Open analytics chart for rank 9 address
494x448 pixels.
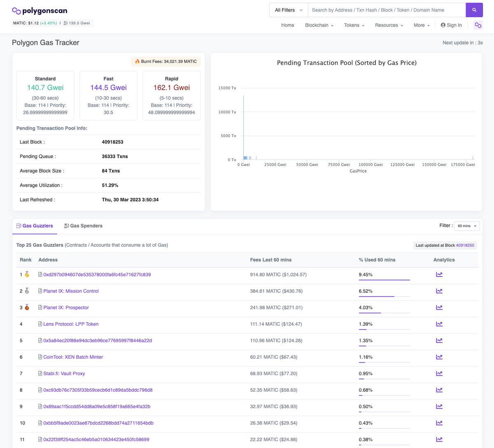[x=439, y=406]
